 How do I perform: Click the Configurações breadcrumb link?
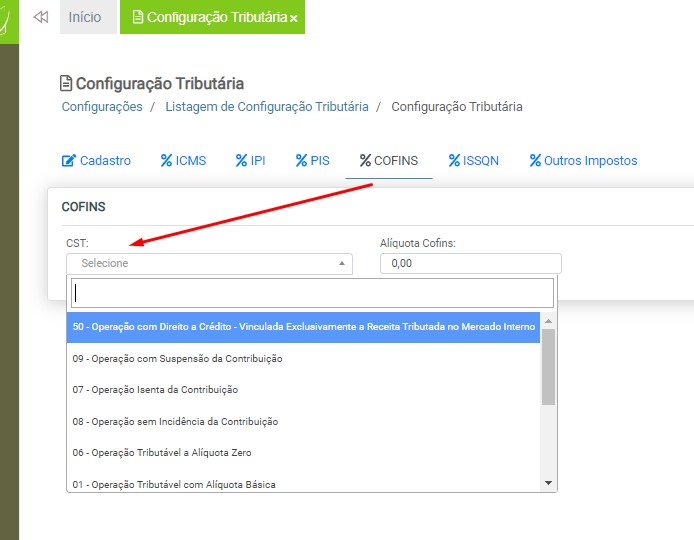[102, 107]
